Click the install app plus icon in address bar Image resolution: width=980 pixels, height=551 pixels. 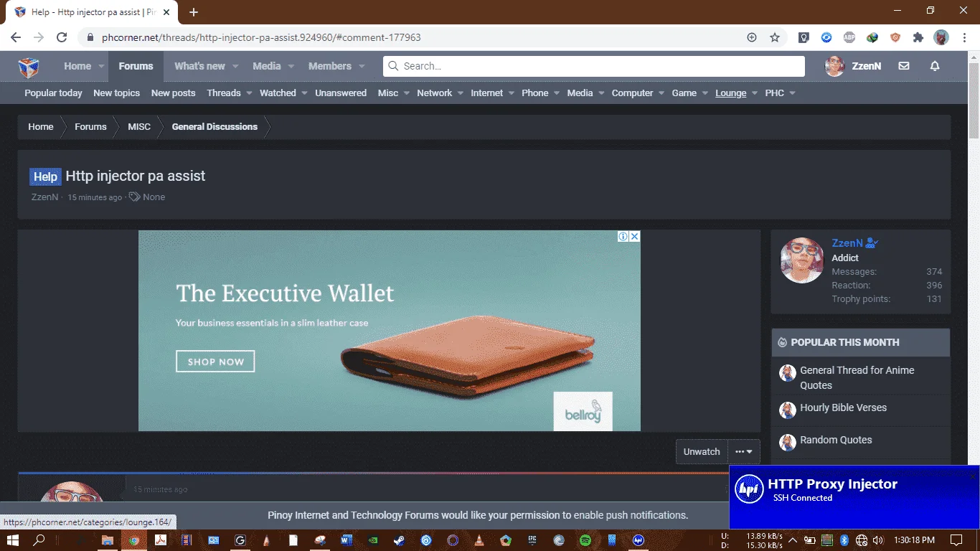point(752,37)
